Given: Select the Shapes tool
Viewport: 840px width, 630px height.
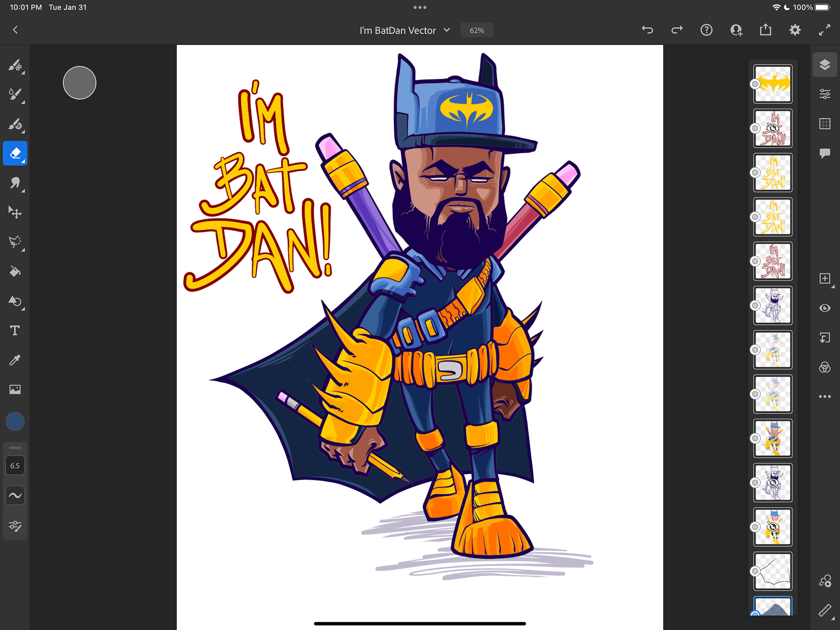Looking at the screenshot, I should (15, 301).
